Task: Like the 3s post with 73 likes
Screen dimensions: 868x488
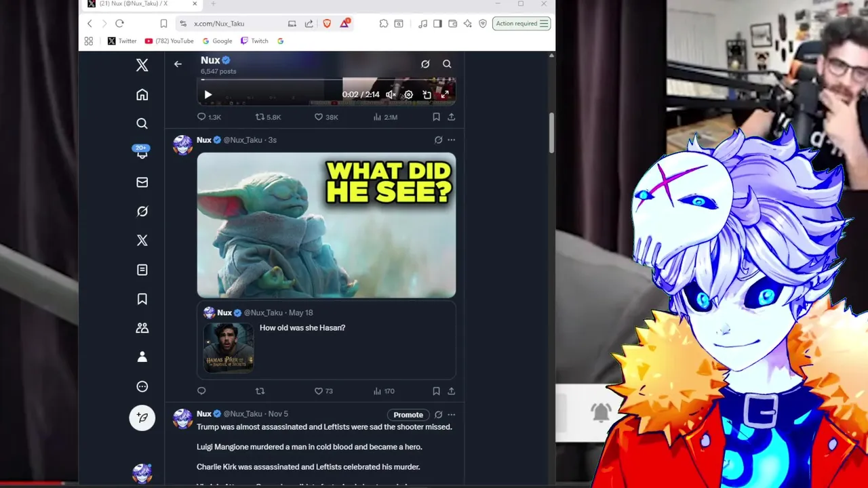Action: (x=323, y=391)
